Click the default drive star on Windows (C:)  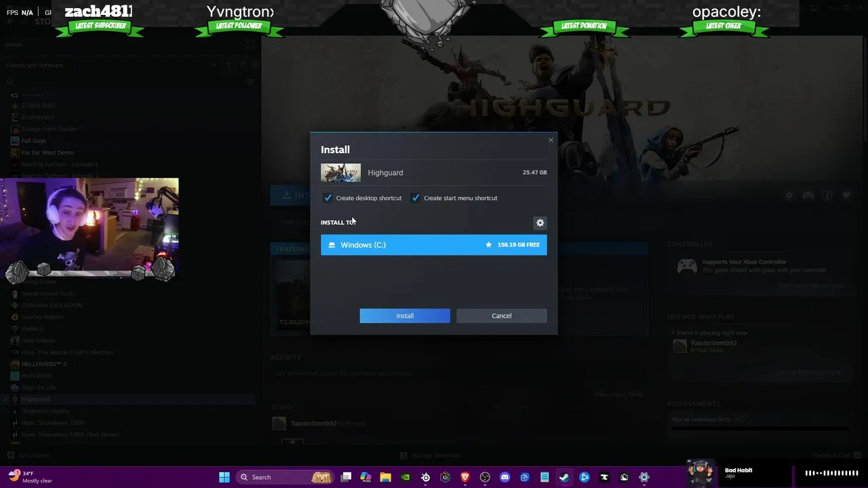point(488,245)
